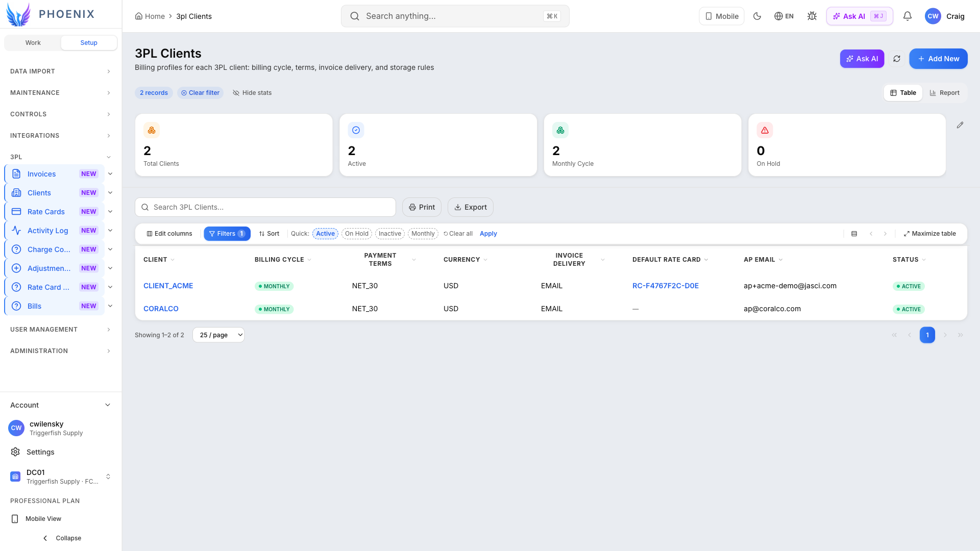This screenshot has height=551, width=980.
Task: Switch to Mobile mode in header
Action: pyautogui.click(x=722, y=16)
